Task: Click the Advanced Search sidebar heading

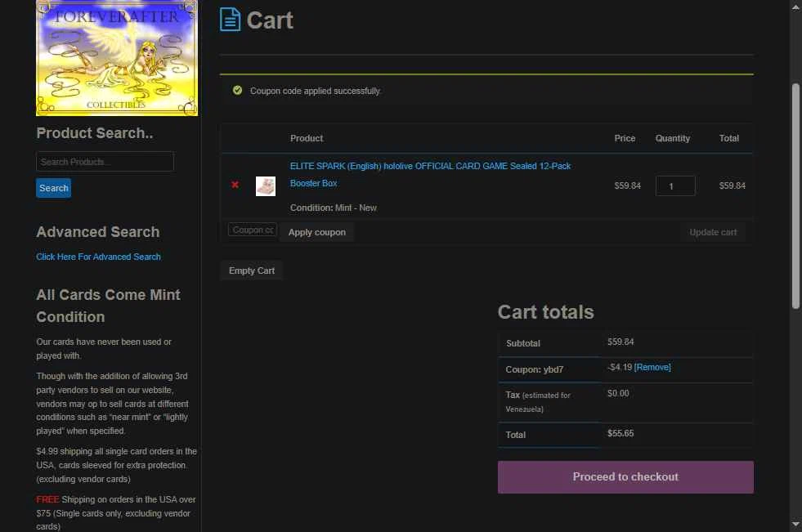Action: 98,232
